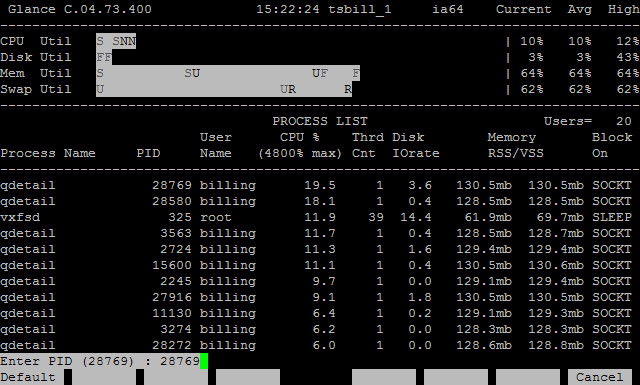The width and height of the screenshot is (640, 385).
Task: Click CPU value 18.1
Action: (x=320, y=201)
